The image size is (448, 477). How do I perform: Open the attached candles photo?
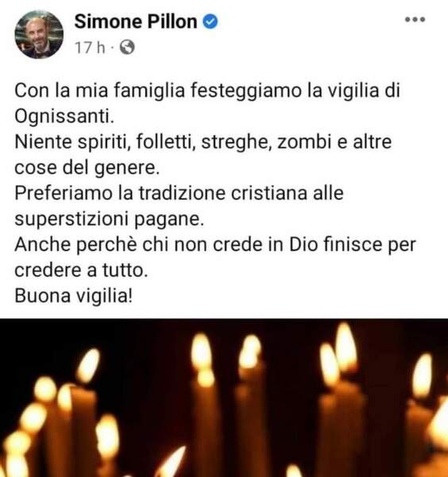pyautogui.click(x=224, y=397)
